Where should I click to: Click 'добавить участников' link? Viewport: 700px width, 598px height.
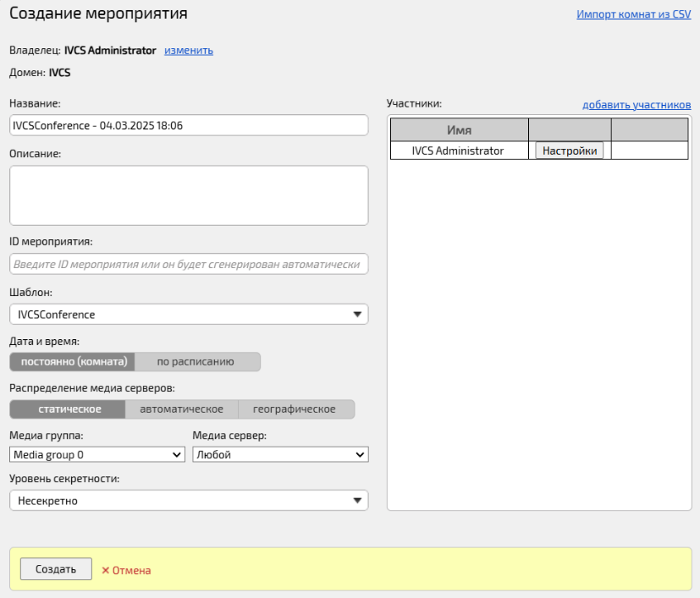pyautogui.click(x=637, y=105)
